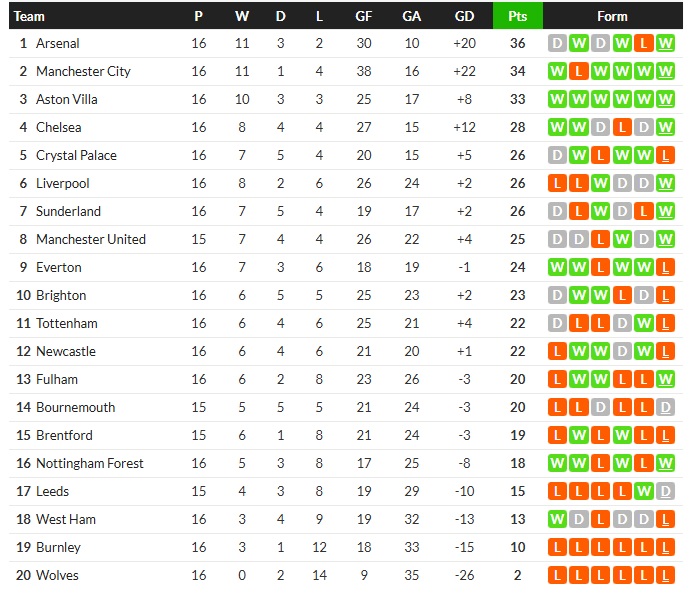Click the win badge in West Ham's form
This screenshot has width=693, height=597.
[x=557, y=519]
